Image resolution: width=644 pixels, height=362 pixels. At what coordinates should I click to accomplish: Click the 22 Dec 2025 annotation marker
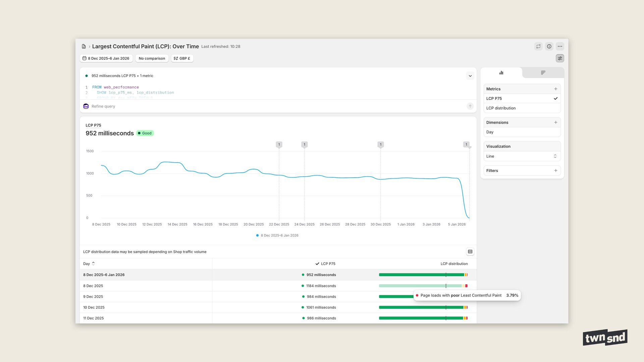[x=279, y=144]
